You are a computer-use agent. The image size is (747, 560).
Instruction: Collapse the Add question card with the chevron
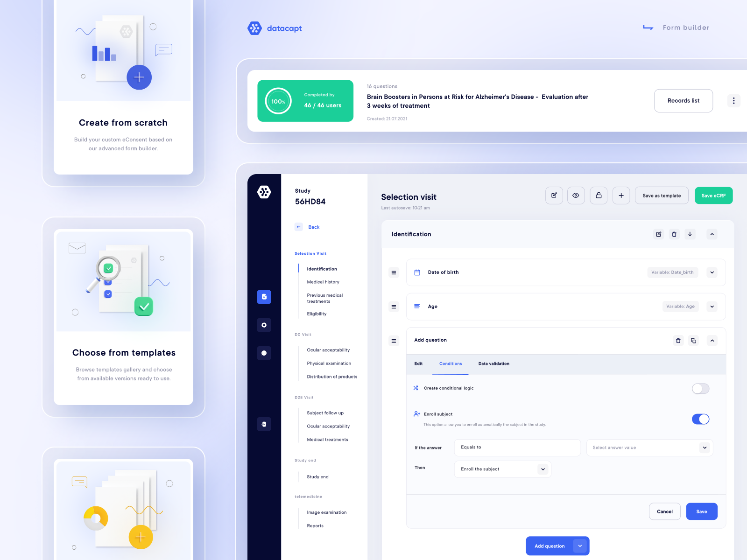(x=712, y=341)
